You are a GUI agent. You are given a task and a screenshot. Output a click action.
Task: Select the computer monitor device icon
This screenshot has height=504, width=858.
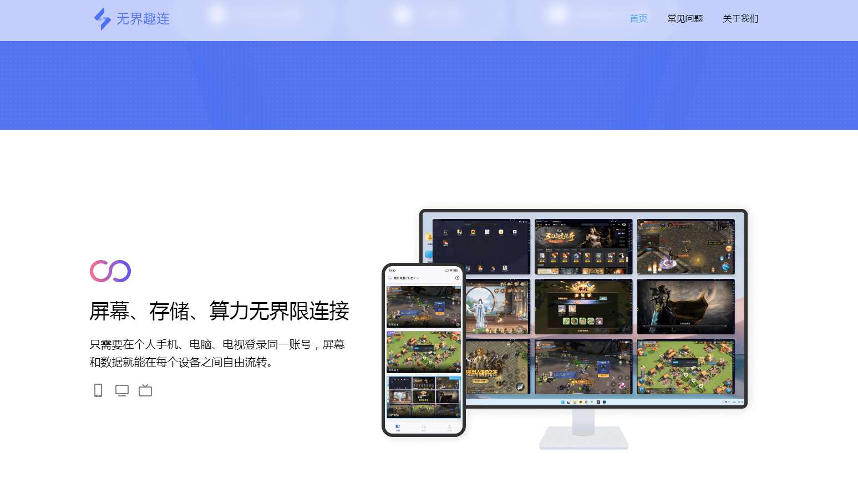pos(122,390)
